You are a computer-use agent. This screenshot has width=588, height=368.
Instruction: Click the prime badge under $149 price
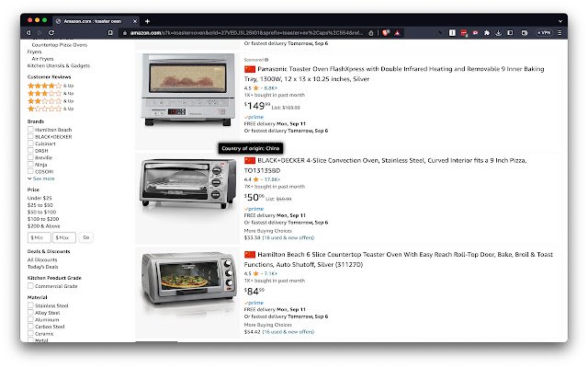pyautogui.click(x=254, y=117)
